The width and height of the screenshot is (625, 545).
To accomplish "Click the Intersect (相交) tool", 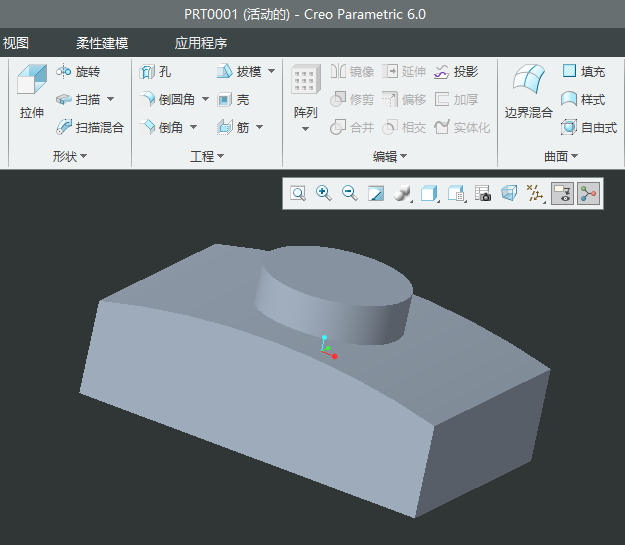I will coord(404,128).
